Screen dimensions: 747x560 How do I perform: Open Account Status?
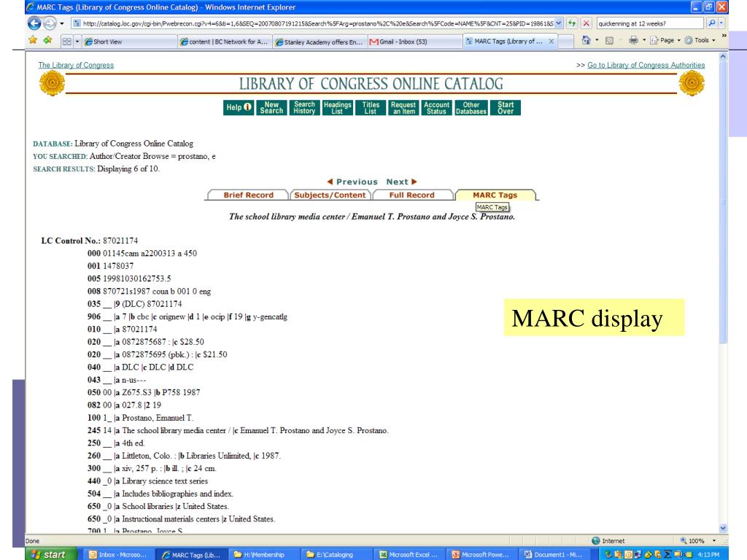tap(436, 108)
